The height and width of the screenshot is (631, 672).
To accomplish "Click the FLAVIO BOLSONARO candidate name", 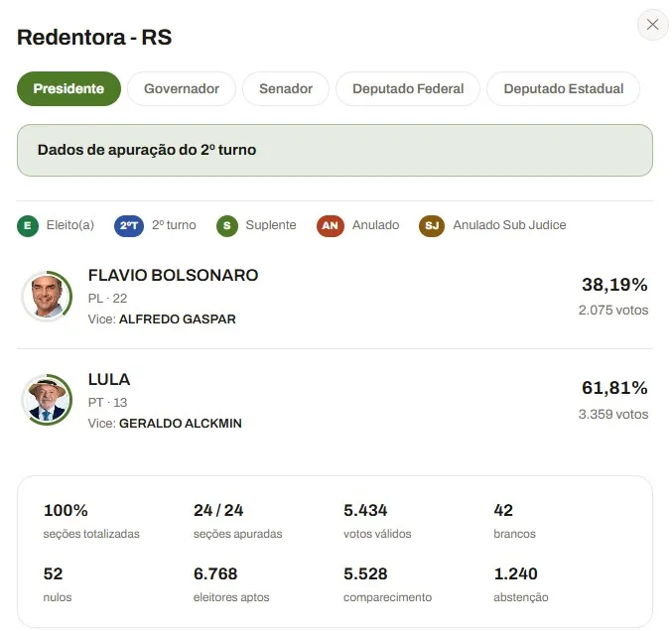I will [173, 275].
